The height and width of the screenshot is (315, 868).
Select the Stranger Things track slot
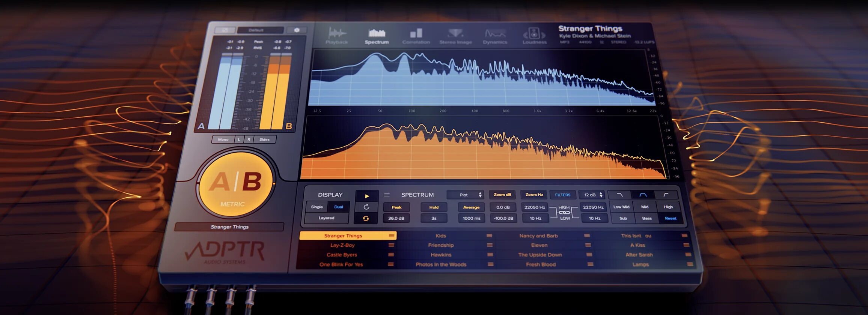[348, 235]
